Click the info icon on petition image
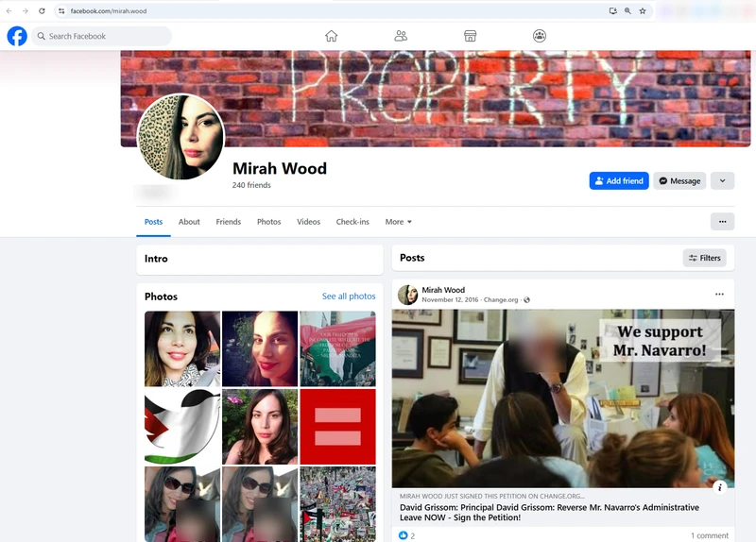The height and width of the screenshot is (542, 756). point(719,487)
